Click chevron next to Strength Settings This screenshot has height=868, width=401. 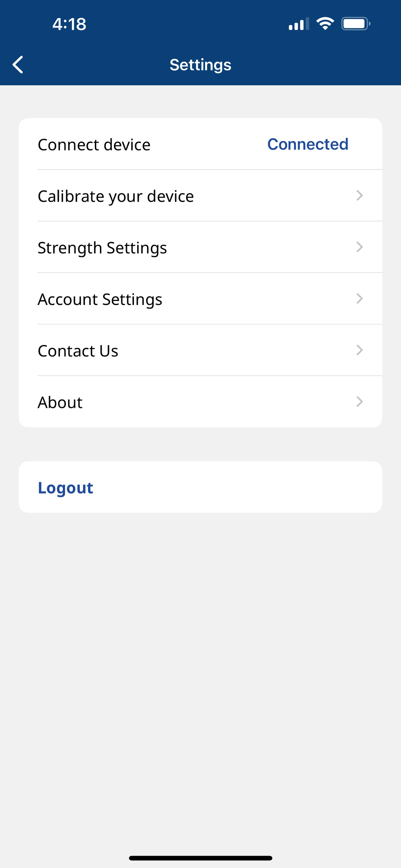coord(359,247)
